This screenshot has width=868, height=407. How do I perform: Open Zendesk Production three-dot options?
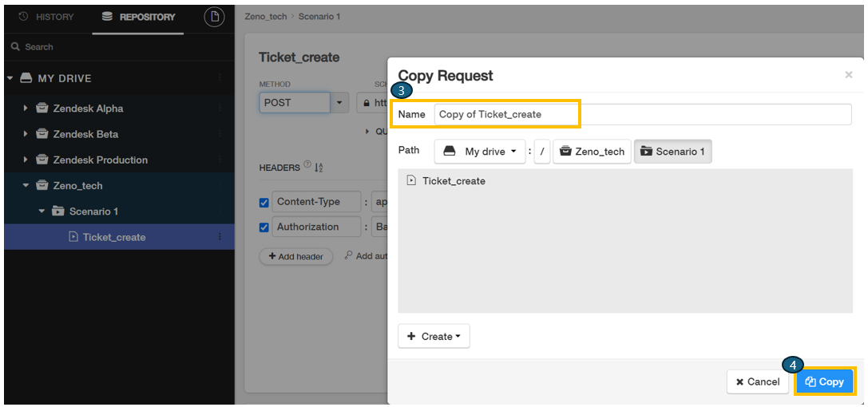click(220, 160)
